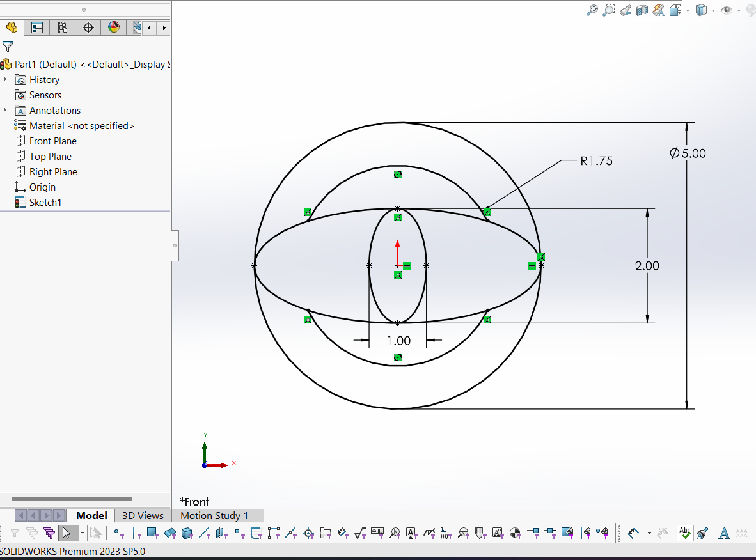The width and height of the screenshot is (756, 560).
Task: Switch to the Model tab
Action: (91, 516)
